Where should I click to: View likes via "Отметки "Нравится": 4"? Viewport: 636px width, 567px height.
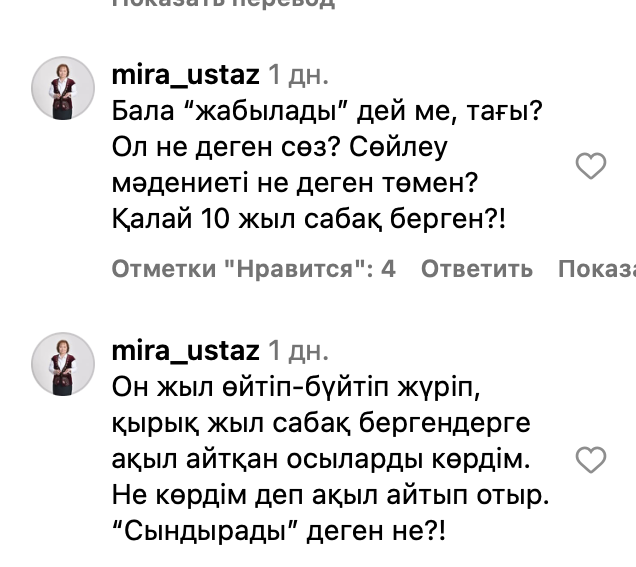point(253,269)
